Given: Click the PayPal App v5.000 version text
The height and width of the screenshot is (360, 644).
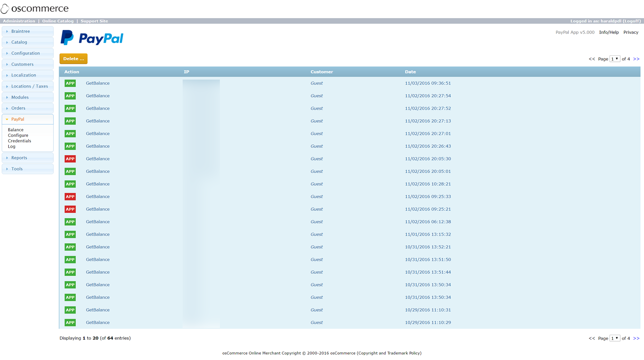Looking at the screenshot, I should (575, 32).
